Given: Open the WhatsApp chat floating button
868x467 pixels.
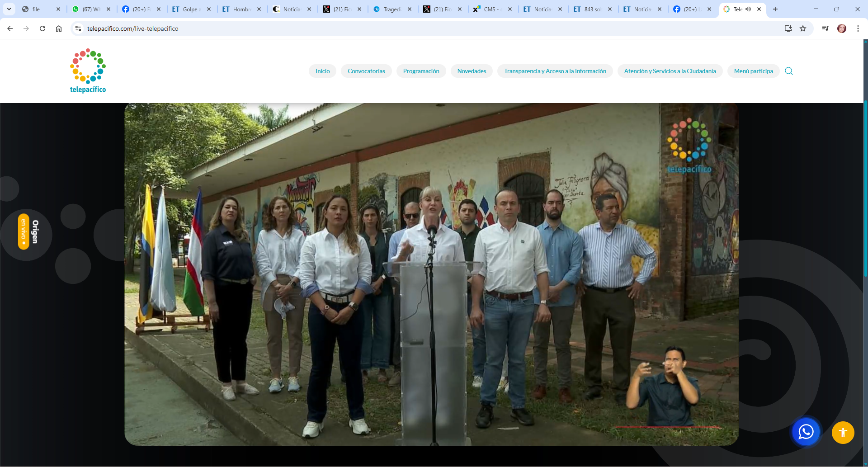Looking at the screenshot, I should (806, 432).
